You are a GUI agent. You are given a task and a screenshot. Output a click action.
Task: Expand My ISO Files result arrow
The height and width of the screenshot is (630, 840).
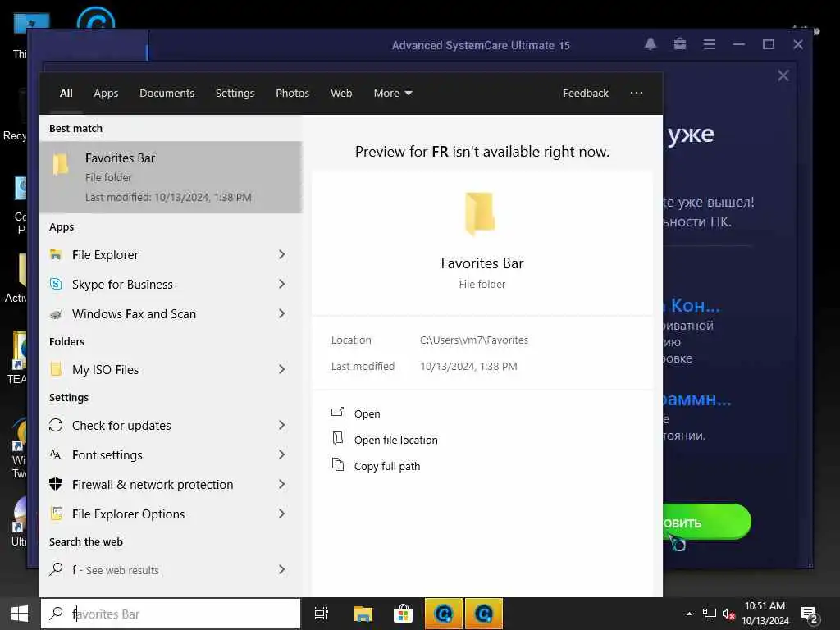tap(282, 369)
